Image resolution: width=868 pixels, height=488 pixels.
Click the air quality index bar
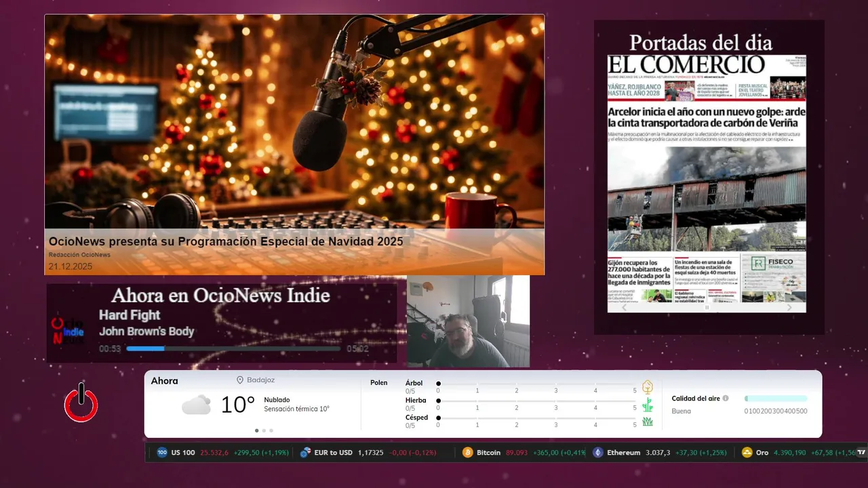pos(776,399)
